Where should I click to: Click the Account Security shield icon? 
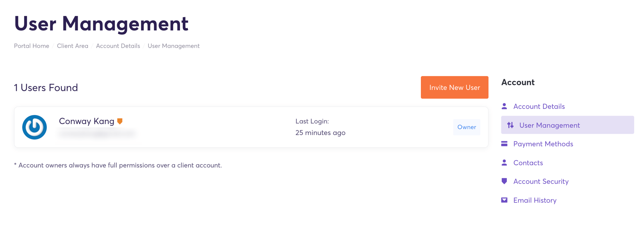pos(504,181)
